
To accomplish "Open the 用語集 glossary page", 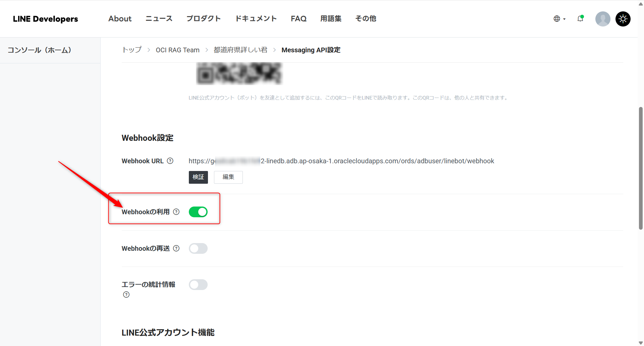I will click(x=331, y=19).
